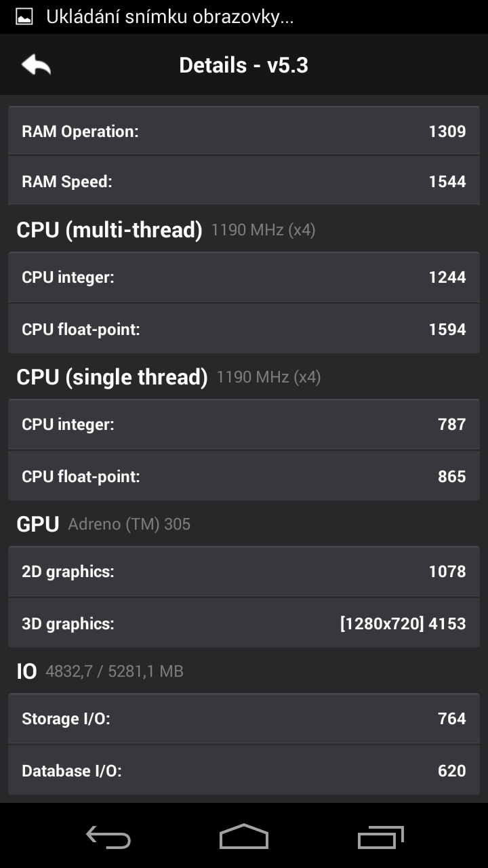Tap the IO storage section header

(x=27, y=671)
